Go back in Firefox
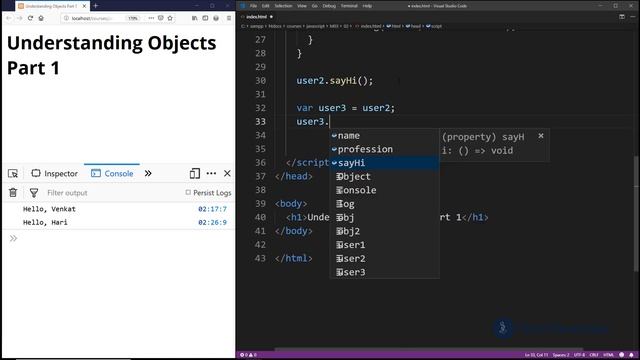Image resolution: width=640 pixels, height=360 pixels. tap(9, 18)
